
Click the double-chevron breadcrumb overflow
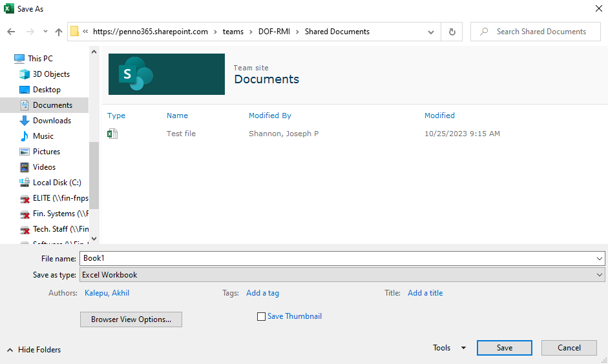pos(85,32)
